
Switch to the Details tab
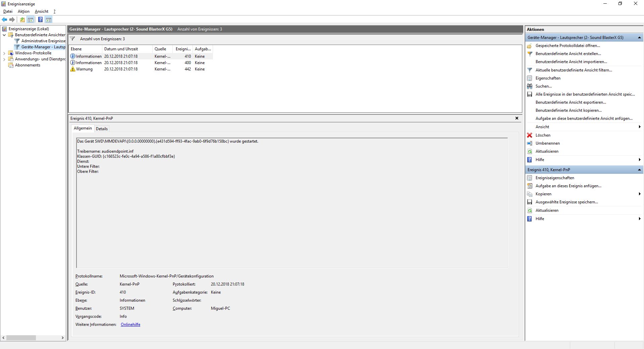[x=102, y=129]
